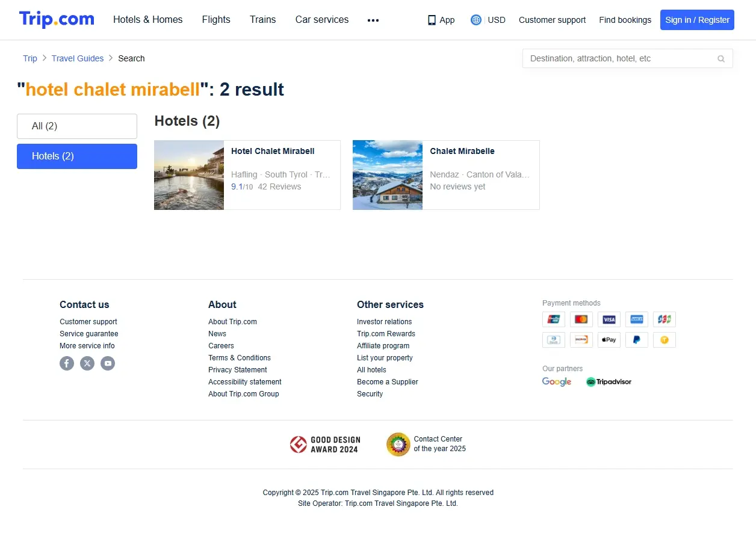Open the YouTube social icon
The height and width of the screenshot is (554, 756).
pos(108,363)
